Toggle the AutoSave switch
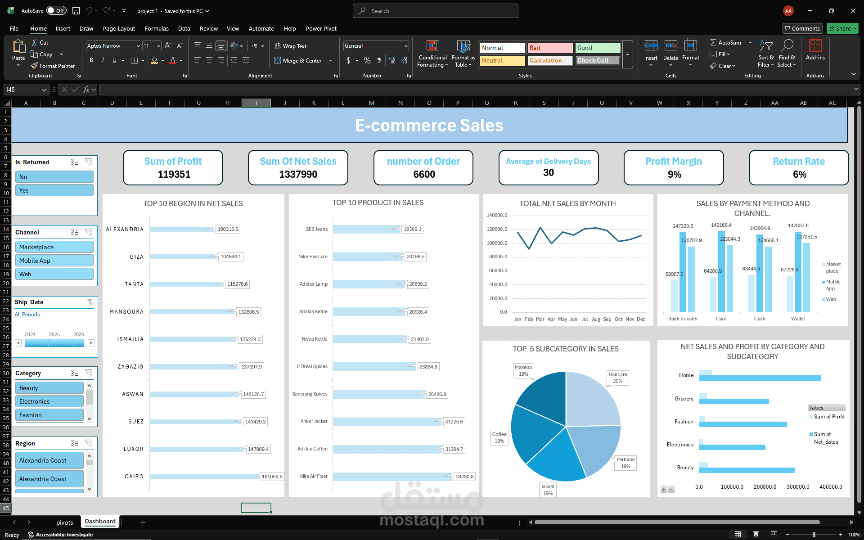The image size is (864, 540). point(56,10)
